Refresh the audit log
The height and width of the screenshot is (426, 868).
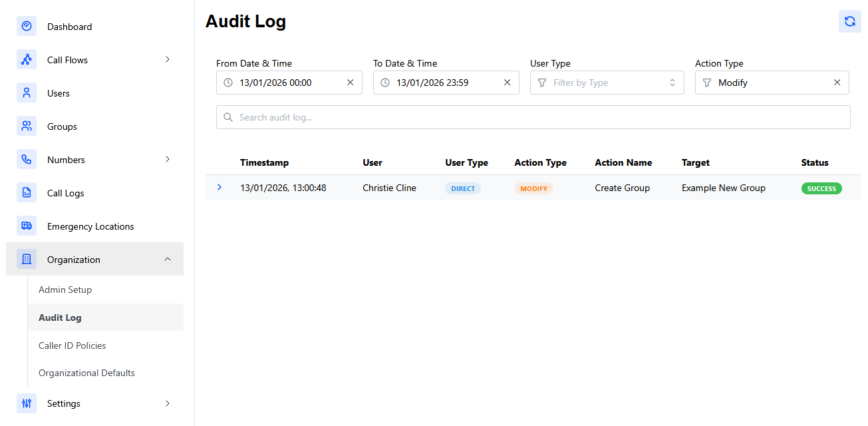849,21
